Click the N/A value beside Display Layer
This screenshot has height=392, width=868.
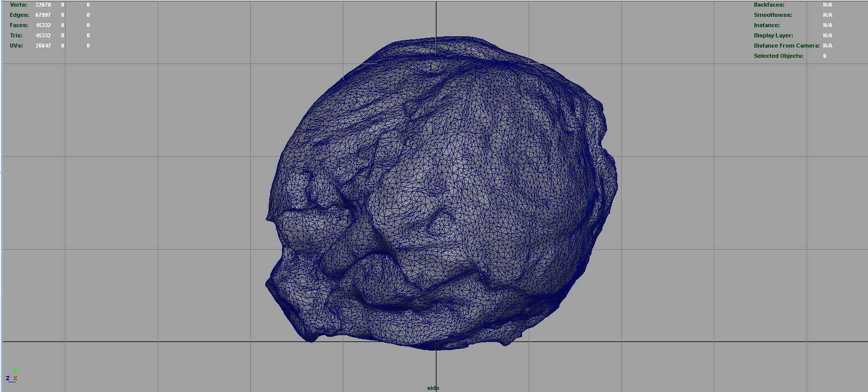(x=828, y=35)
